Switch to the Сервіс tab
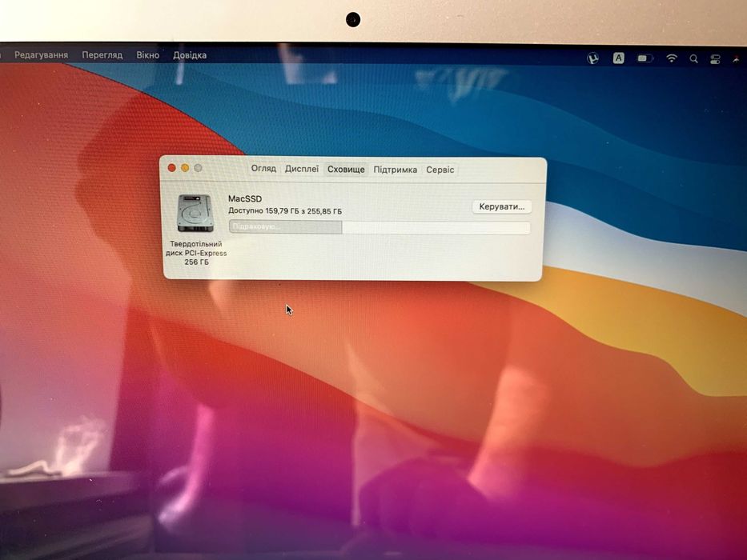The height and width of the screenshot is (560, 747). (440, 170)
